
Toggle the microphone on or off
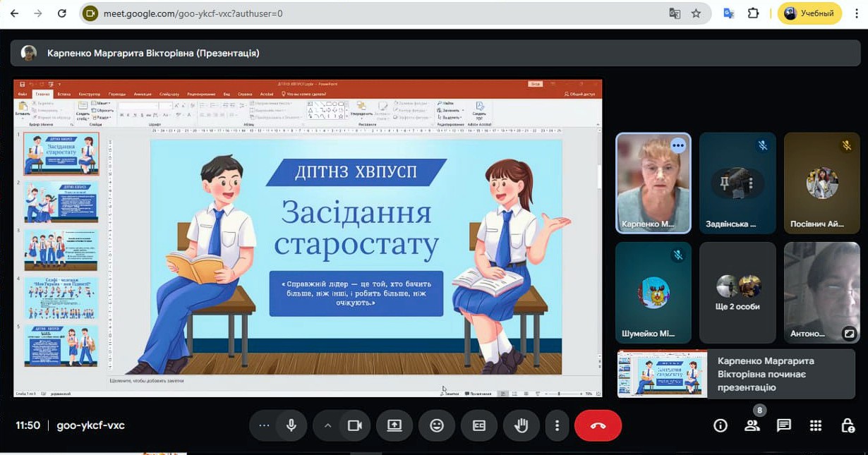point(291,425)
